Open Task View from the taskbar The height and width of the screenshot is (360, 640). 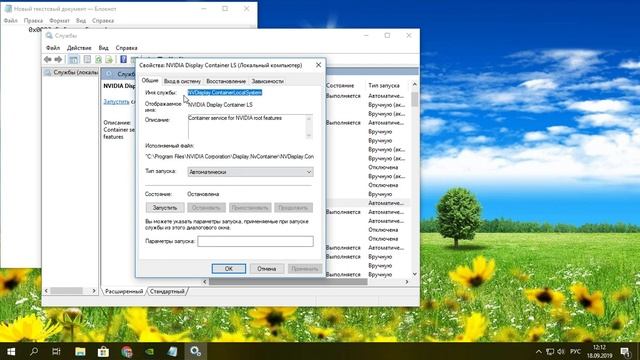coord(56,351)
